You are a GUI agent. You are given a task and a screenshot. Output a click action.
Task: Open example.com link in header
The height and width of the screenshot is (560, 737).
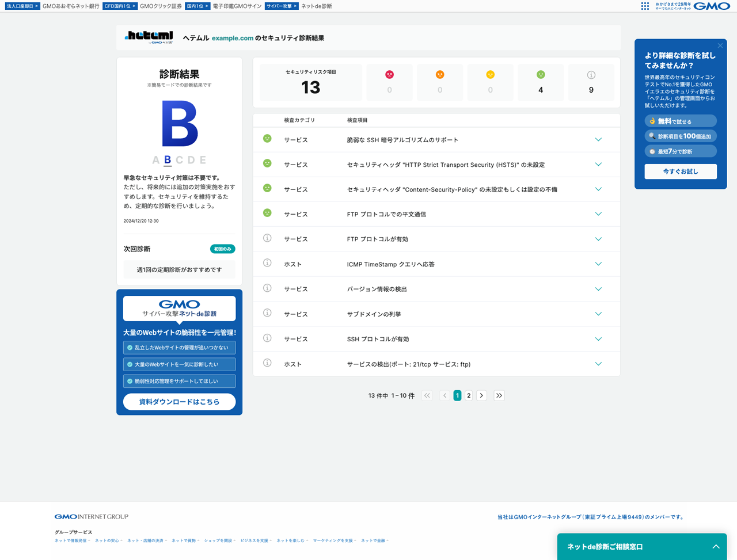(x=233, y=38)
